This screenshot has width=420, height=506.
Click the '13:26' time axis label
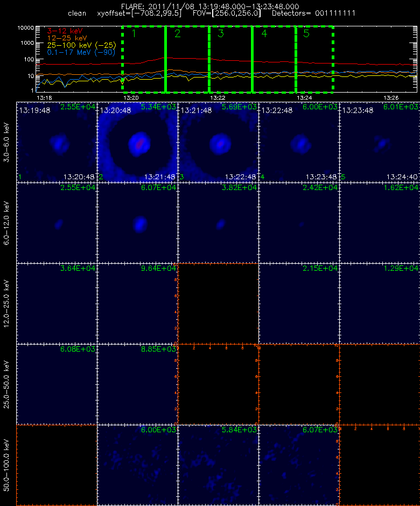point(391,97)
